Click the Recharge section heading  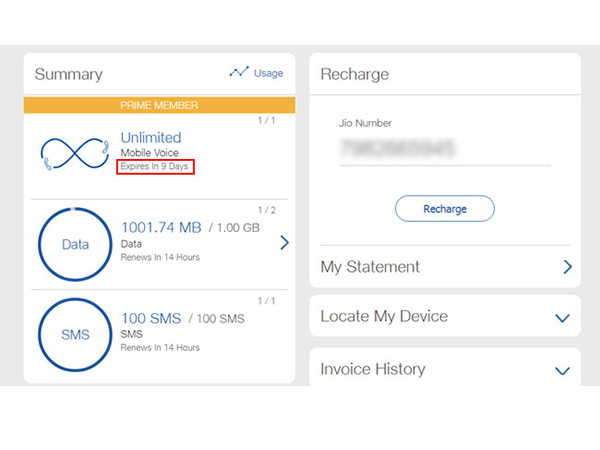354,74
